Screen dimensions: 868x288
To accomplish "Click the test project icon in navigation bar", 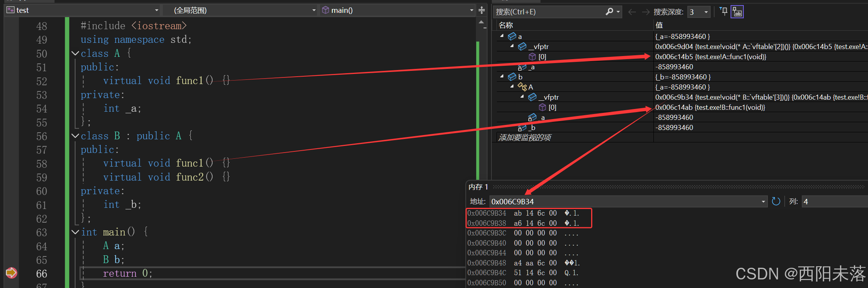I will [11, 10].
